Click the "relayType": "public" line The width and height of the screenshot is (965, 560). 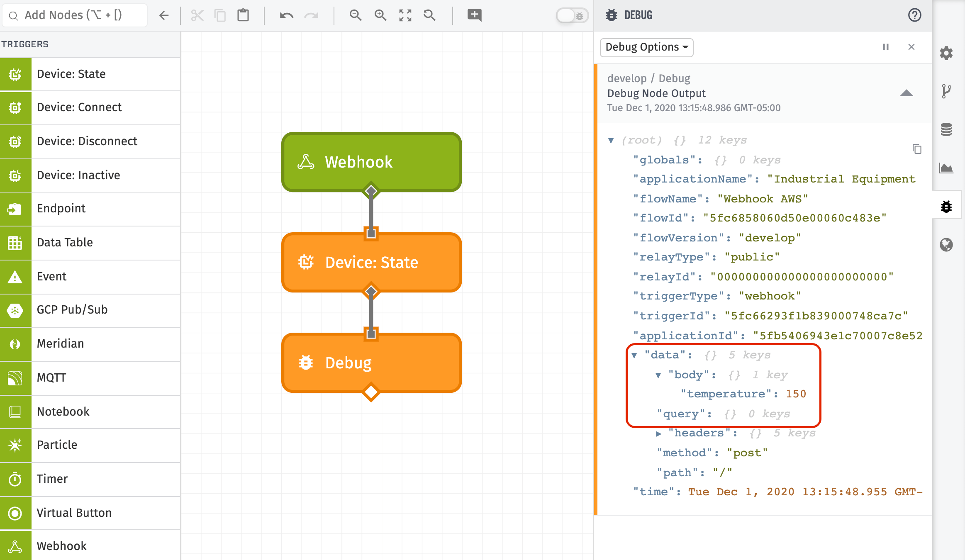coord(707,257)
